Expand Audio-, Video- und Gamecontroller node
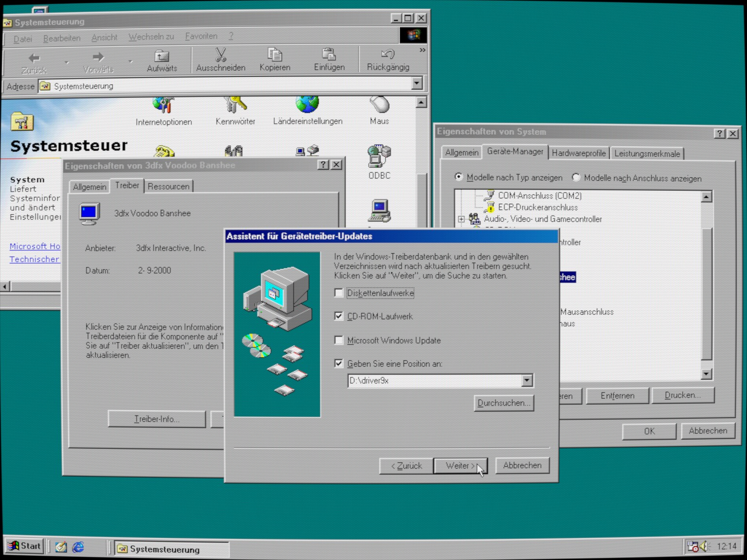 [461, 219]
